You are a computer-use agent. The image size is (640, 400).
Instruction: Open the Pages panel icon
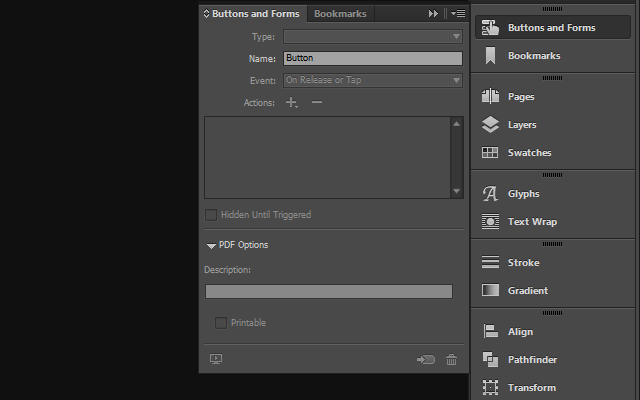[490, 97]
